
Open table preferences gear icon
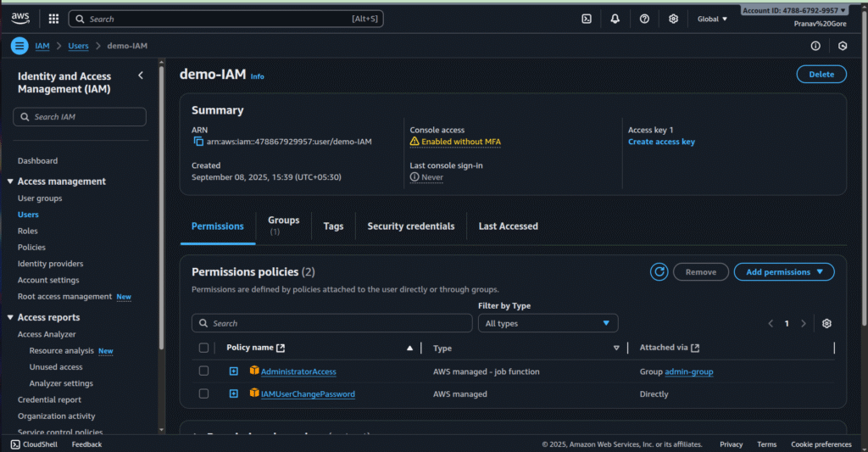coord(826,323)
